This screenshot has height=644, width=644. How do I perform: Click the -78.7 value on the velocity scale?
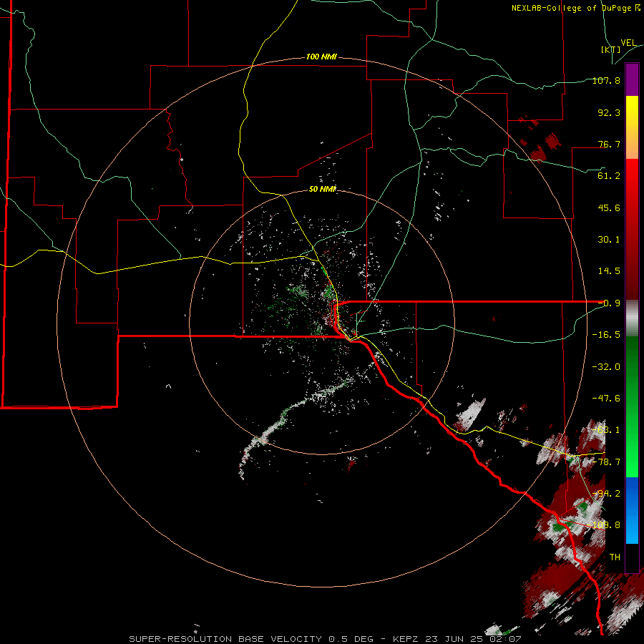(x=606, y=462)
